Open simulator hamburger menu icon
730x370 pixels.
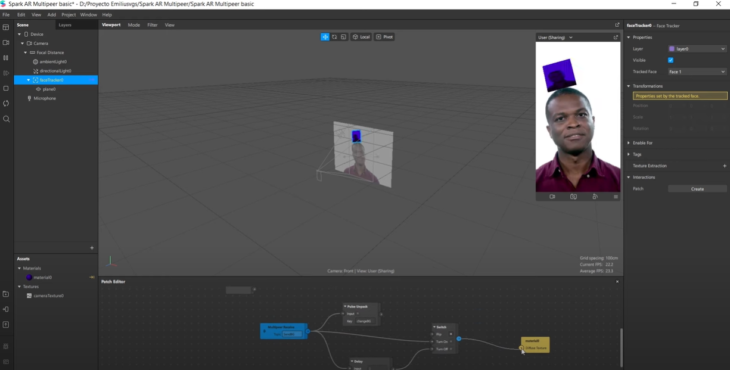[x=615, y=197]
